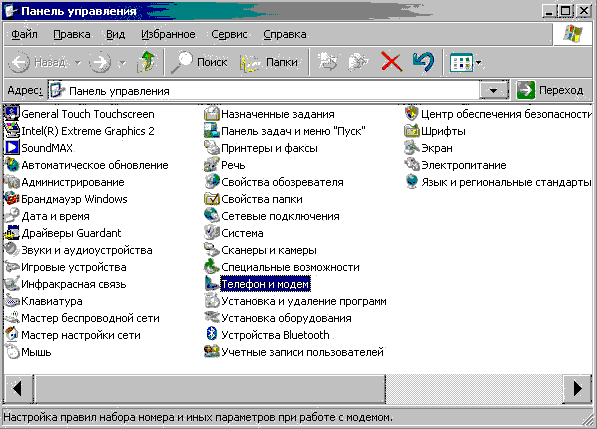Click the forward navigation arrow button
The width and height of the screenshot is (597, 429).
(x=100, y=62)
